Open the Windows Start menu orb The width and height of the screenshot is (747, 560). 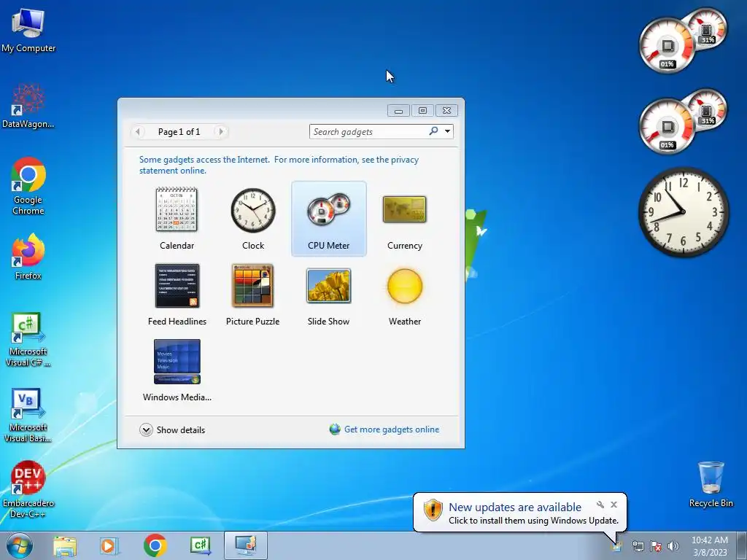(20, 545)
